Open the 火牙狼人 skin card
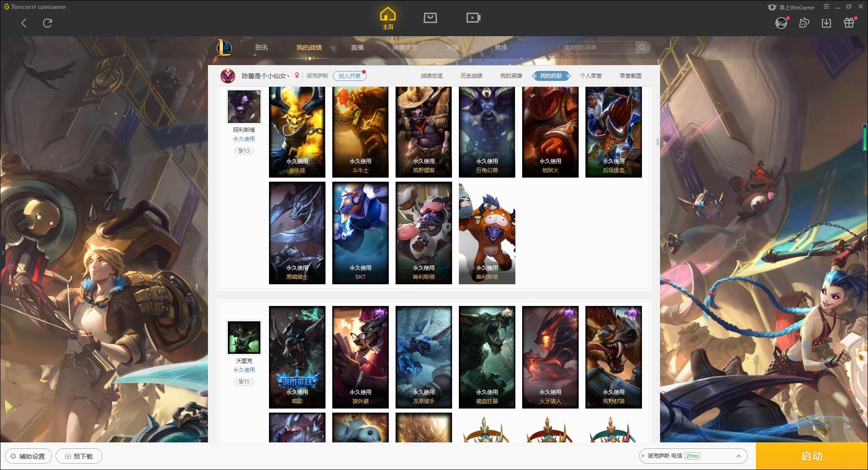This screenshot has height=470, width=868. pos(550,357)
